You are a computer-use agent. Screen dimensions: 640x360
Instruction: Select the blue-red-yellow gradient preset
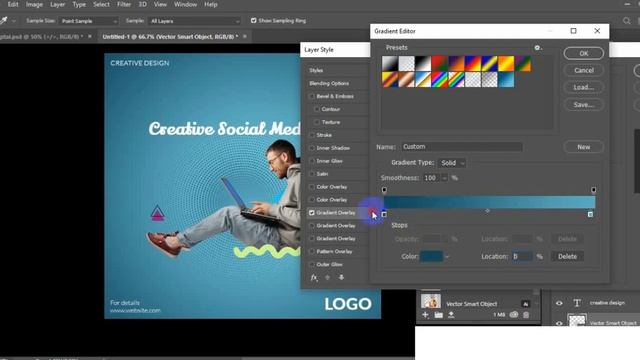point(473,64)
